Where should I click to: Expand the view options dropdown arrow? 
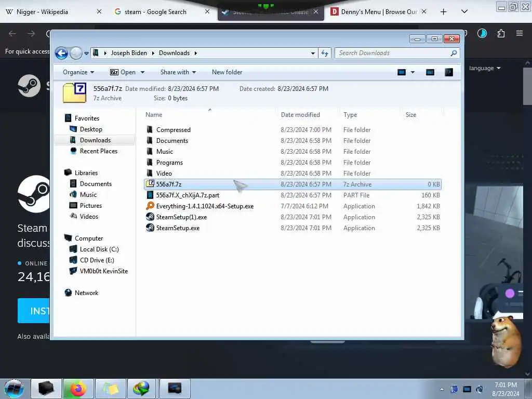coord(413,72)
